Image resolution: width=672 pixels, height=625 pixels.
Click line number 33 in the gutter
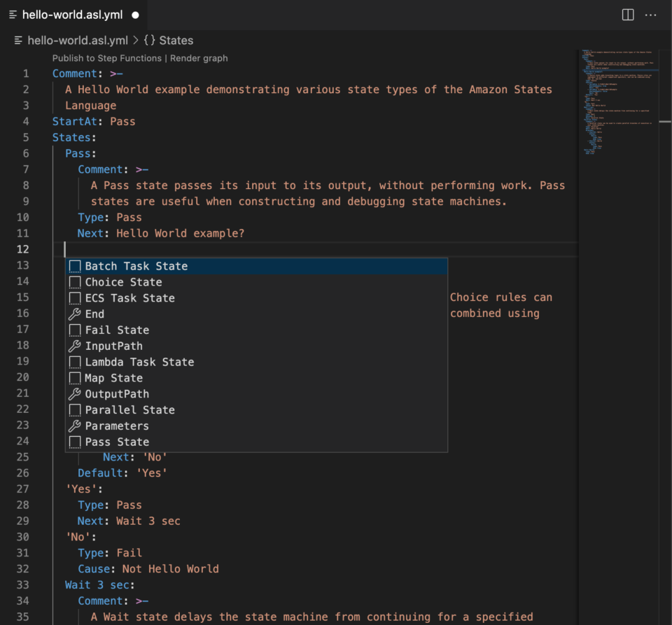coord(23,584)
